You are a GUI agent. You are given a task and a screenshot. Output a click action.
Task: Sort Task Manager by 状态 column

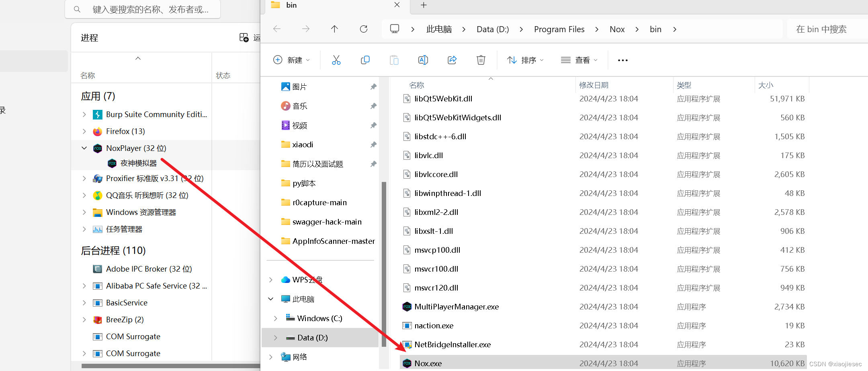click(x=223, y=75)
